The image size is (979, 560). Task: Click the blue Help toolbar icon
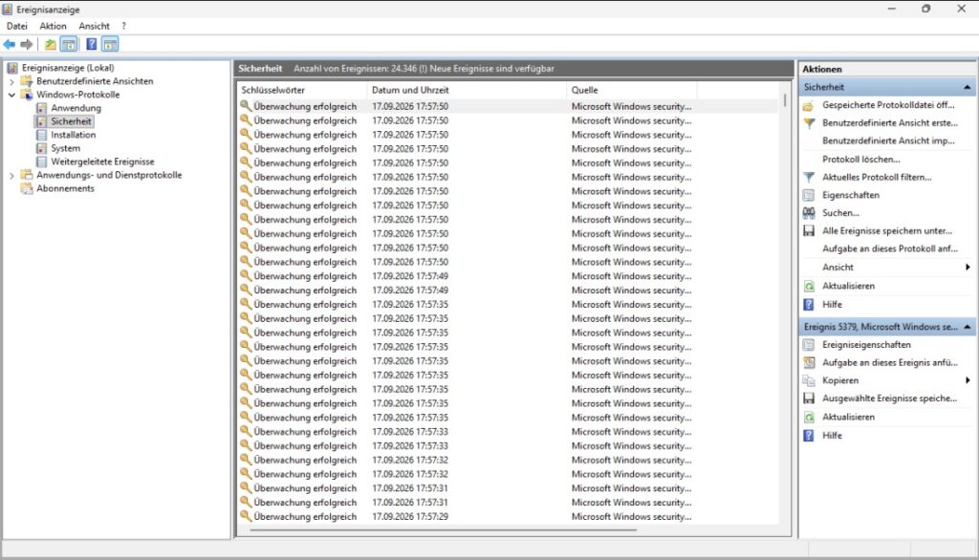click(91, 44)
